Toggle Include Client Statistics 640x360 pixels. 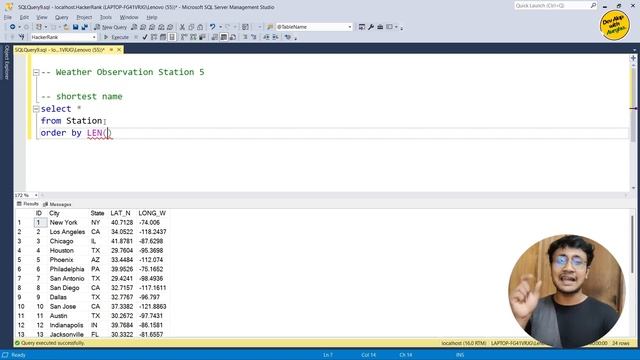pos(202,37)
